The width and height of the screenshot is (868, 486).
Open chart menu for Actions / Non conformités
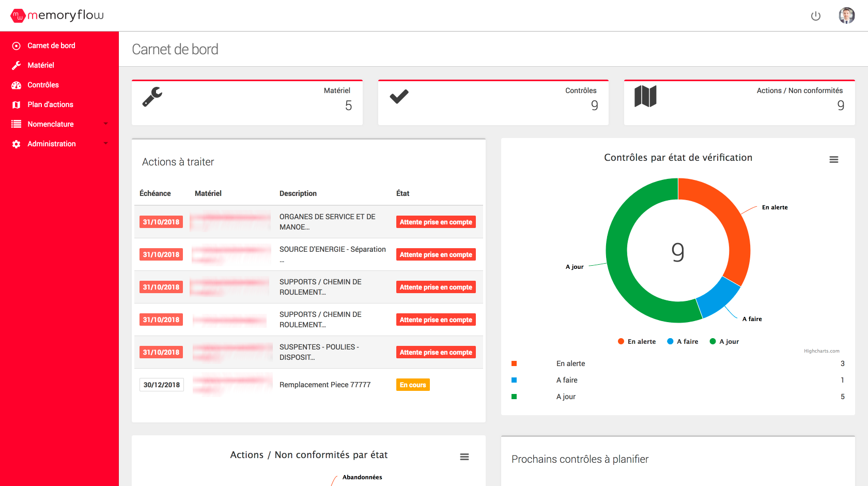tap(464, 457)
